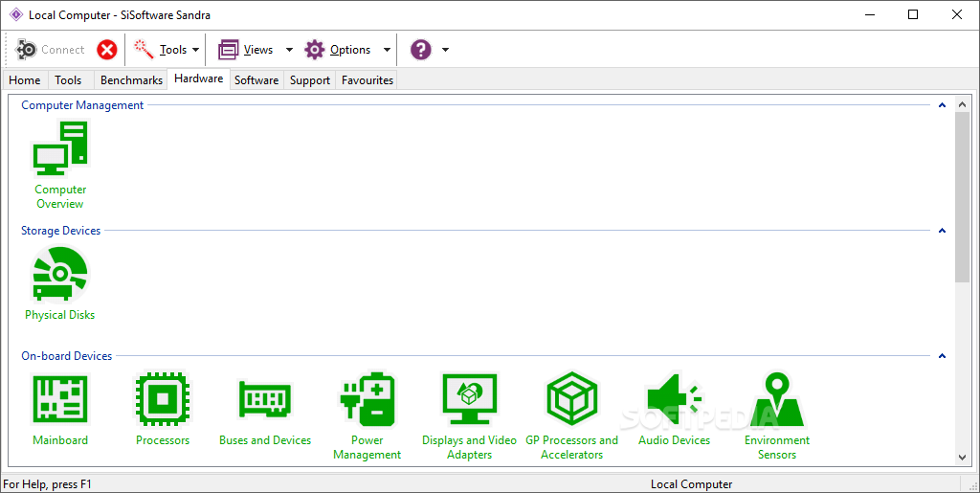Image resolution: width=980 pixels, height=493 pixels.
Task: Click the Views toolbar button
Action: 246,50
